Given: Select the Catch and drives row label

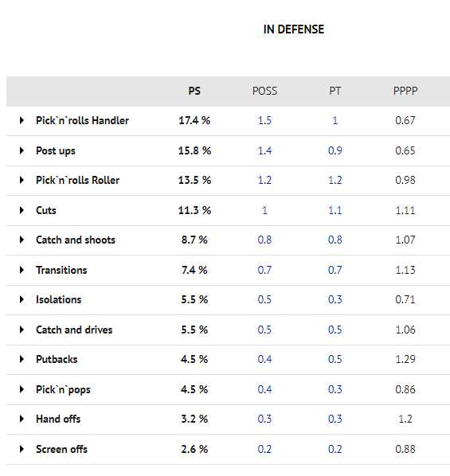Looking at the screenshot, I should tap(74, 330).
